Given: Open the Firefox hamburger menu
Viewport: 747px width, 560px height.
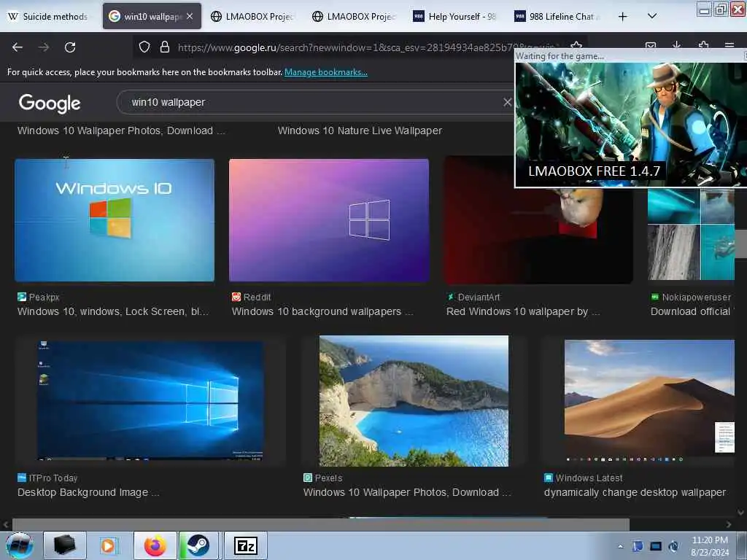Looking at the screenshot, I should coord(729,46).
